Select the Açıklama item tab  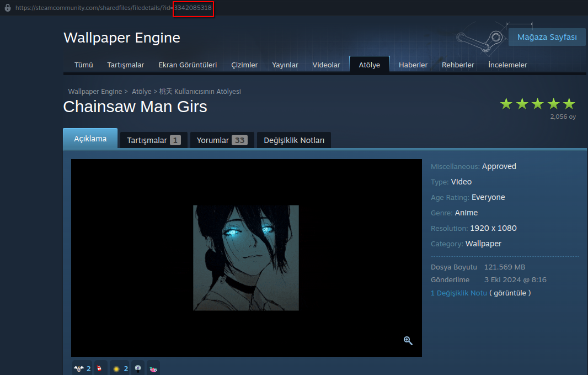[x=90, y=139]
